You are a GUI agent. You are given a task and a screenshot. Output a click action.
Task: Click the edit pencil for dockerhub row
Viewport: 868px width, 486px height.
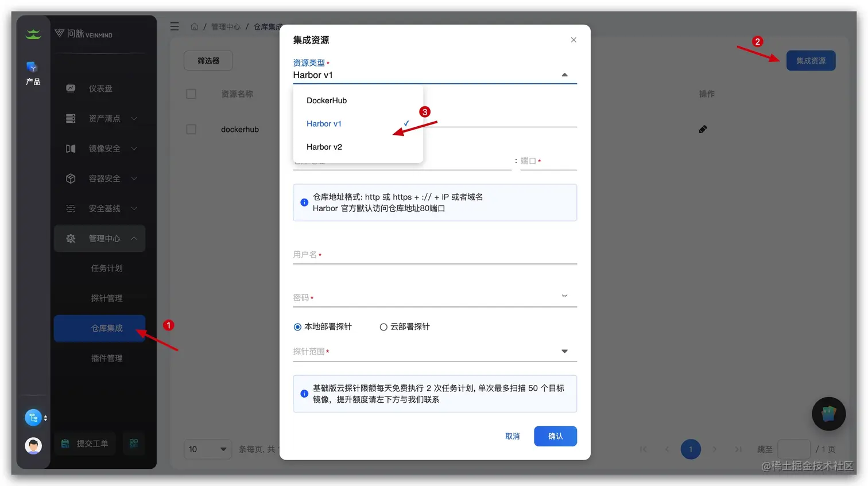click(x=703, y=129)
